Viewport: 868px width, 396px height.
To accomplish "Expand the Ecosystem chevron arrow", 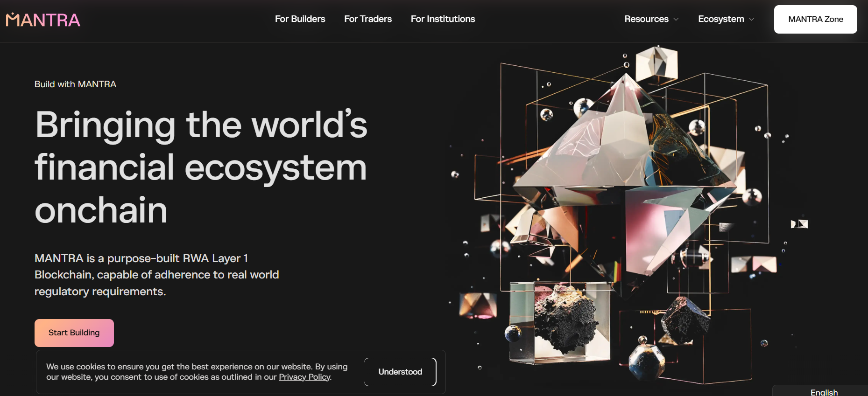I will click(751, 20).
